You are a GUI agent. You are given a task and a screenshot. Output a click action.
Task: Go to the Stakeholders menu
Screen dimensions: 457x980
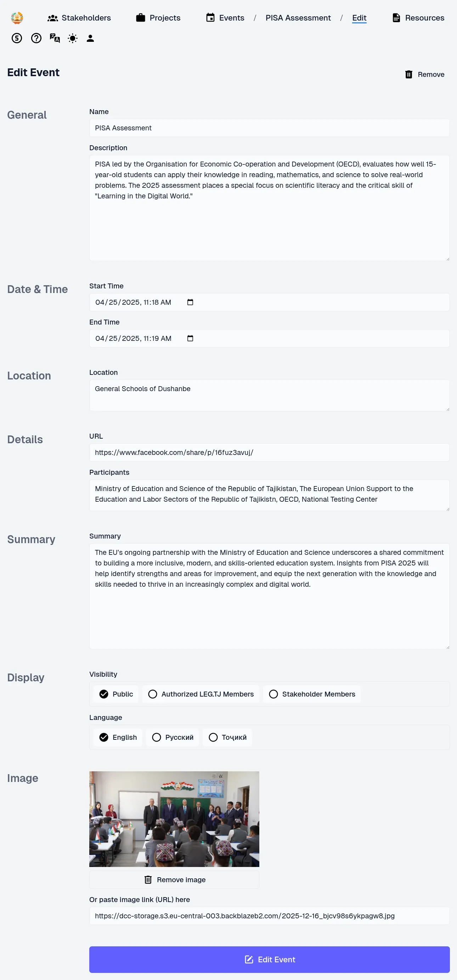click(x=79, y=18)
